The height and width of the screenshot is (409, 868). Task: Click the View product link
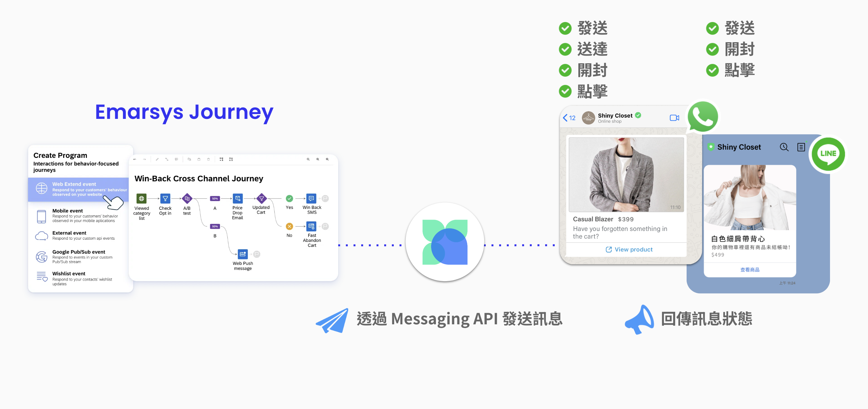(629, 250)
